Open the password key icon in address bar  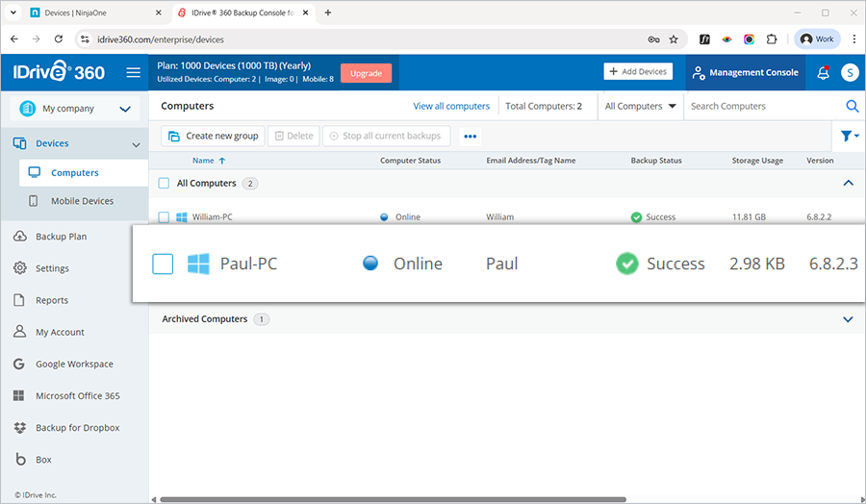[654, 39]
